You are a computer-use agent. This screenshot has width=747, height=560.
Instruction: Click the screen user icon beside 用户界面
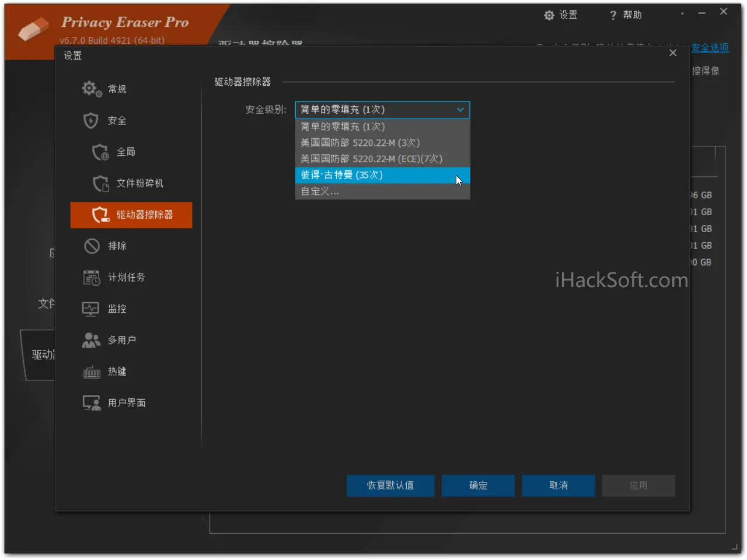(x=92, y=403)
